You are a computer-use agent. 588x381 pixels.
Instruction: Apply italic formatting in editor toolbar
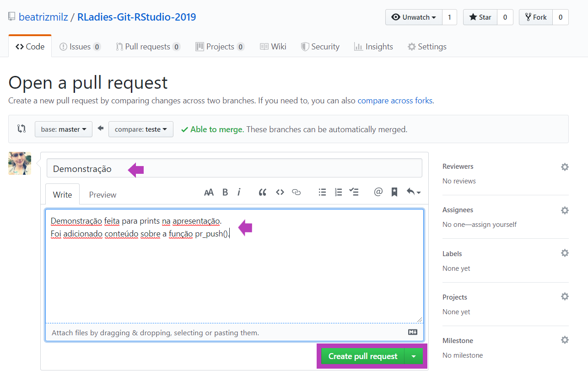239,193
